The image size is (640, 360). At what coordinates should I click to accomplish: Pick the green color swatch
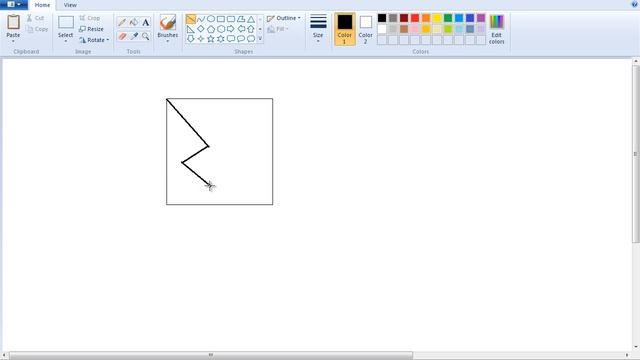(x=448, y=18)
